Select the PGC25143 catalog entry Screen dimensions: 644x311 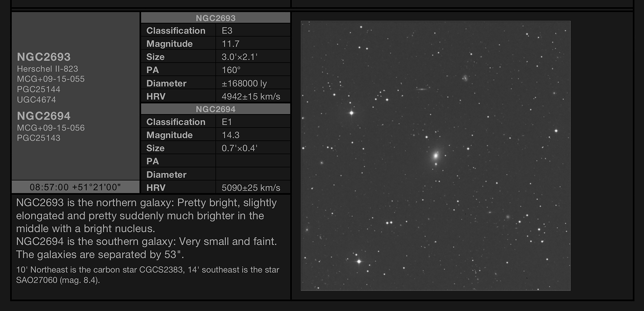pos(39,138)
